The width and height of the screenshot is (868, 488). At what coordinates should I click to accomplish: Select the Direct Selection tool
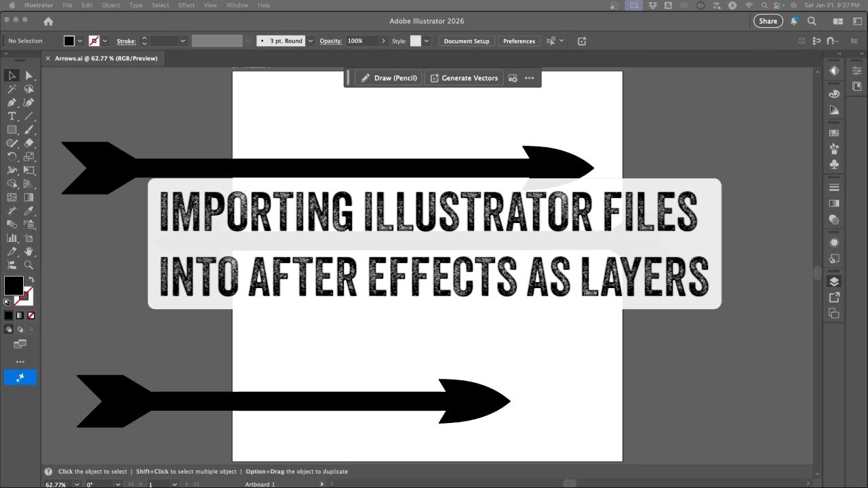coord(29,75)
